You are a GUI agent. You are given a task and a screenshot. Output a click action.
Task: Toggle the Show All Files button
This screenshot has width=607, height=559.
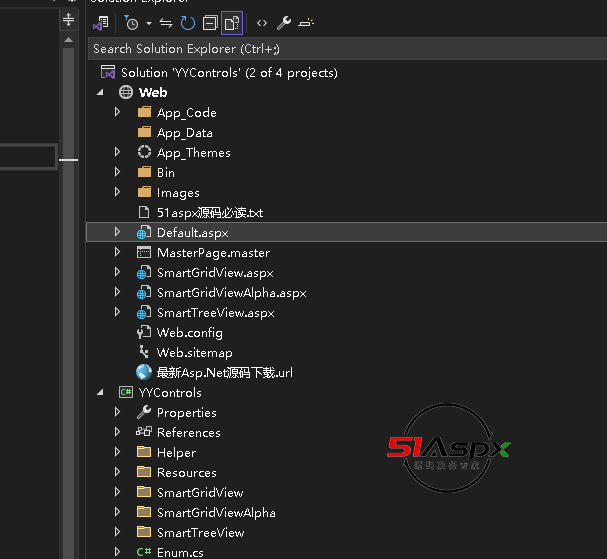(x=232, y=22)
